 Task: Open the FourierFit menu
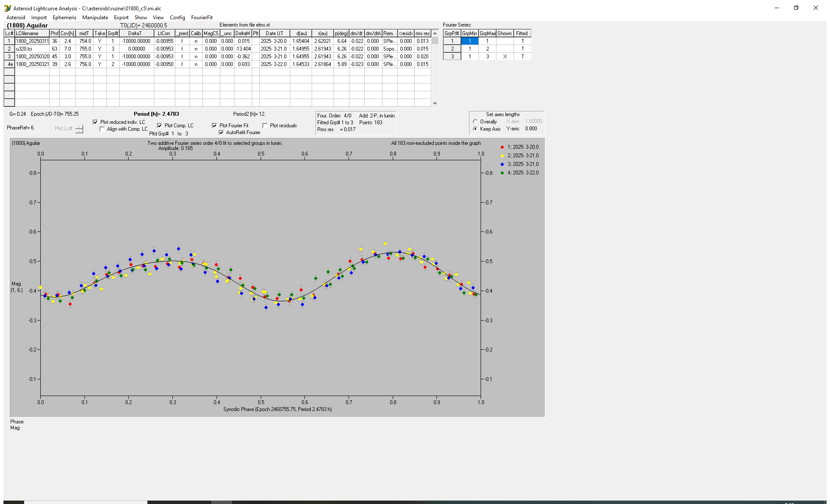[202, 18]
